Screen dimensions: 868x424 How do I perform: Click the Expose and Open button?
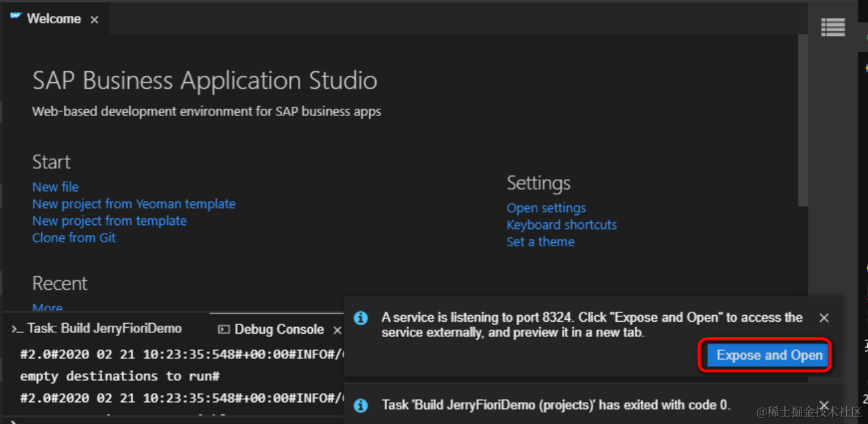pos(770,355)
